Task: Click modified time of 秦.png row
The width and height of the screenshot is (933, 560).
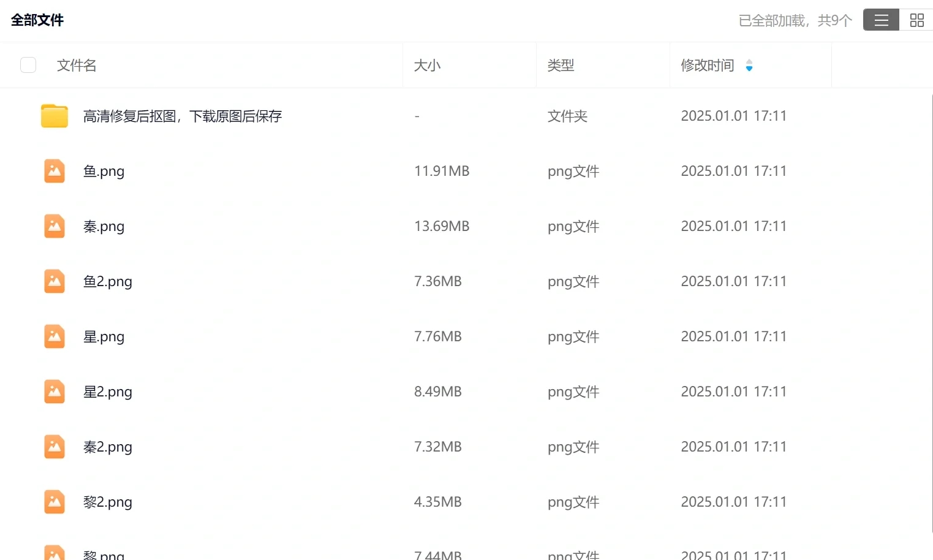Action: tap(734, 226)
